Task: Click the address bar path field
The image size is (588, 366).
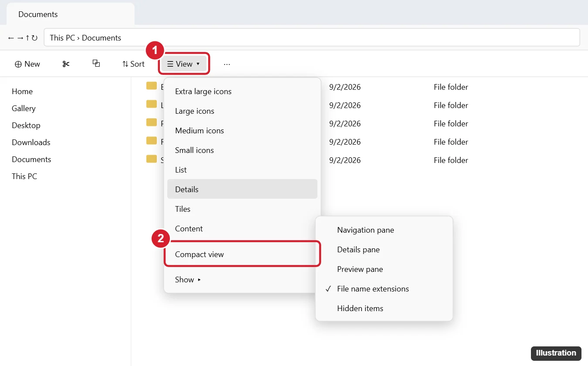Action: point(312,37)
